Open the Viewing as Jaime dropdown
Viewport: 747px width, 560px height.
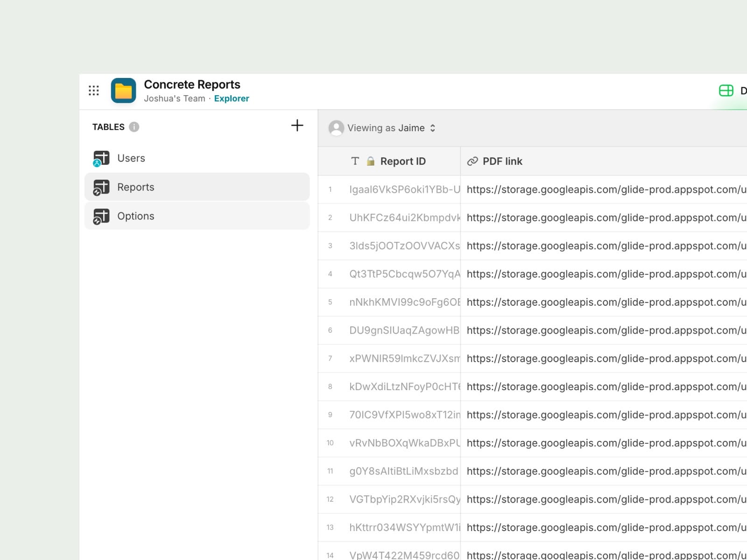[x=382, y=128]
